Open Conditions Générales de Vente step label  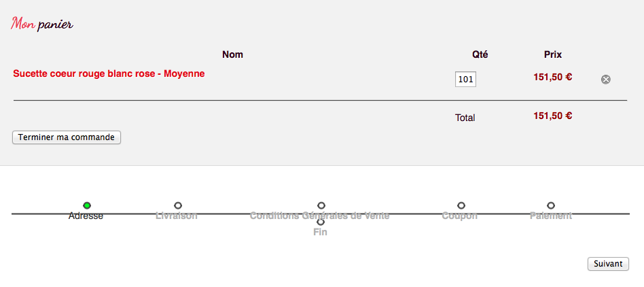[x=319, y=216]
